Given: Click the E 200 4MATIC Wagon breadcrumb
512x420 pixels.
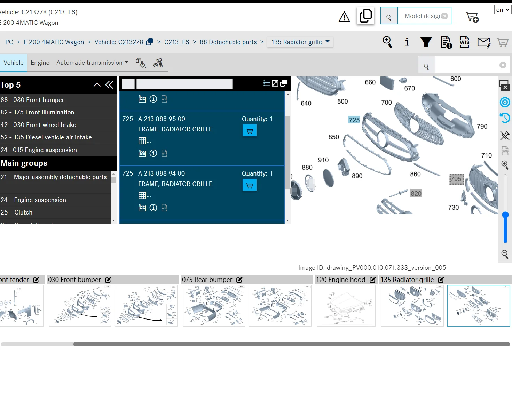Looking at the screenshot, I should tap(54, 42).
